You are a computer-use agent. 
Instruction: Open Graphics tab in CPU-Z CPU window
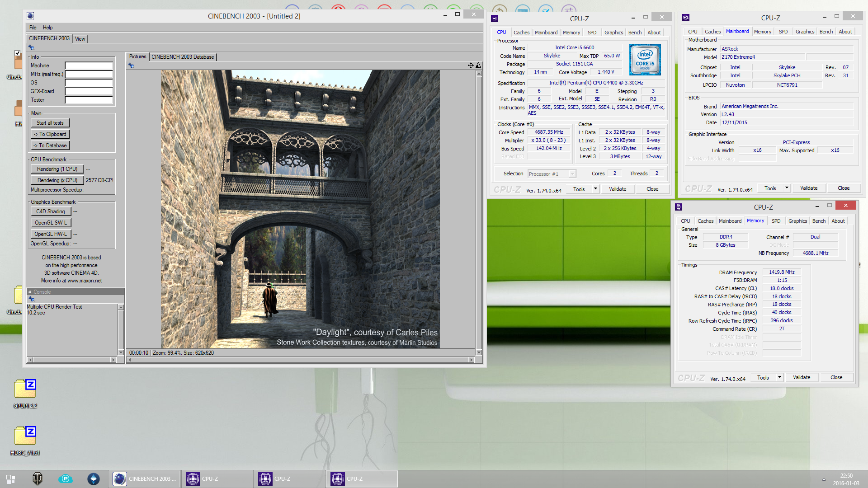coord(613,33)
